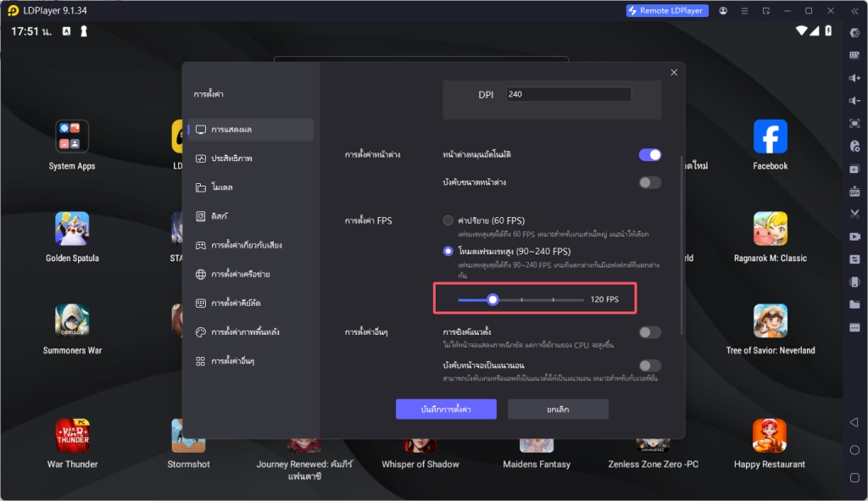868x501 pixels.
Task: Open multi-instance sync from the sidebar
Action: 857,260
